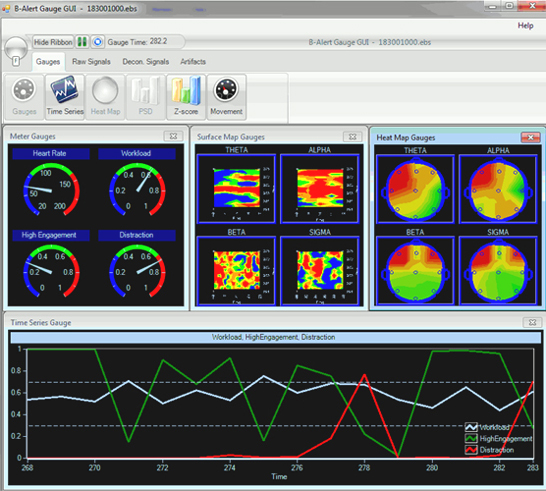Click the green pause button
The image size is (546, 491).
pos(82,42)
